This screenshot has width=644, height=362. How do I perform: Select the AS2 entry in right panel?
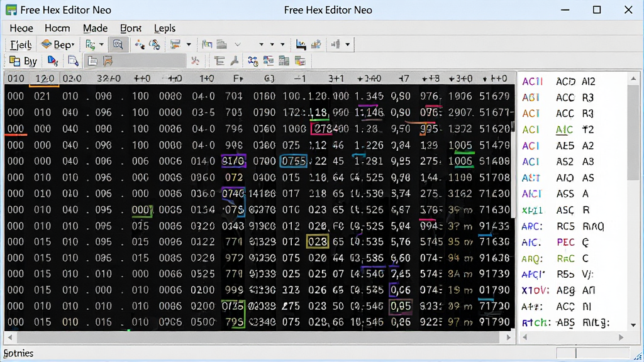[565, 162]
